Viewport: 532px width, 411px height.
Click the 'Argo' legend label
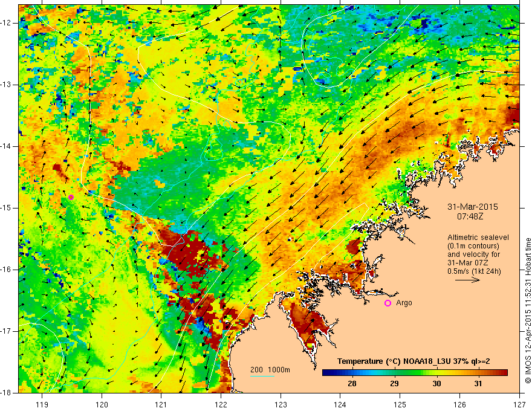click(404, 303)
